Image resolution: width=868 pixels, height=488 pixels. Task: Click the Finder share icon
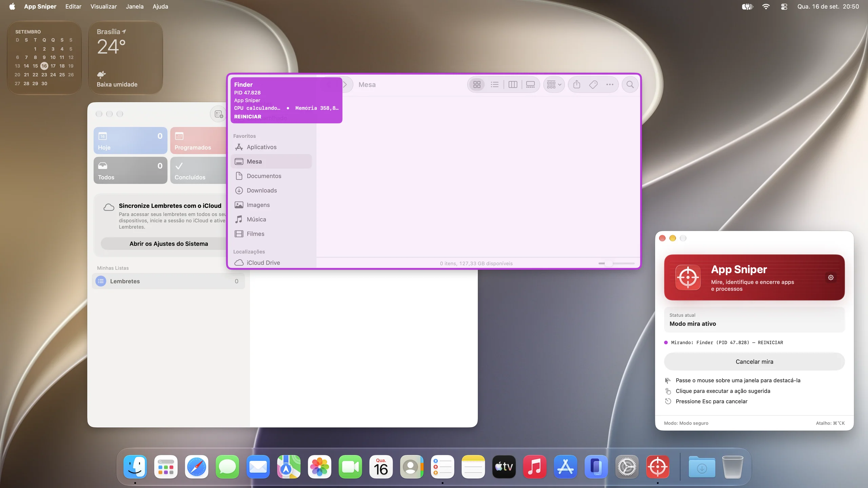tap(577, 85)
